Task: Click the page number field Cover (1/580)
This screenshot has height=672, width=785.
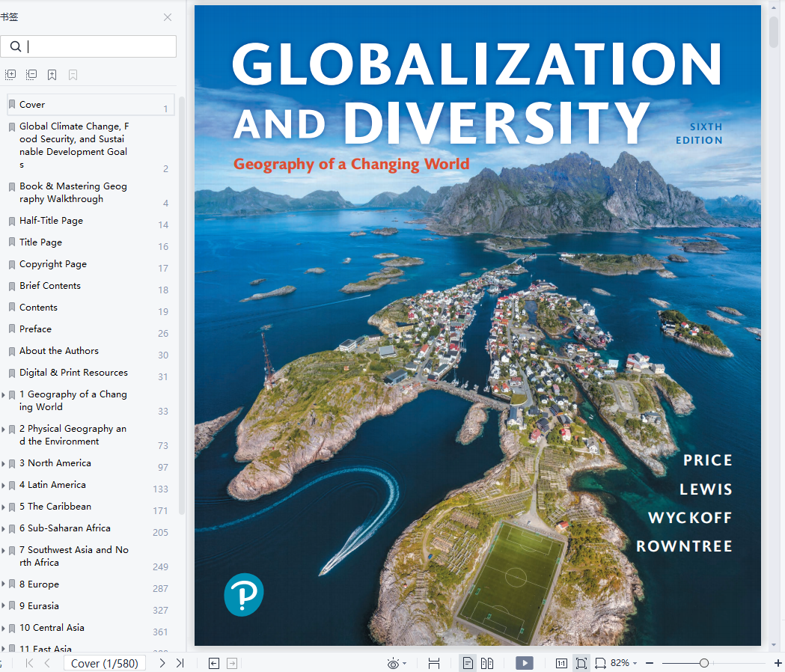Action: (105, 663)
